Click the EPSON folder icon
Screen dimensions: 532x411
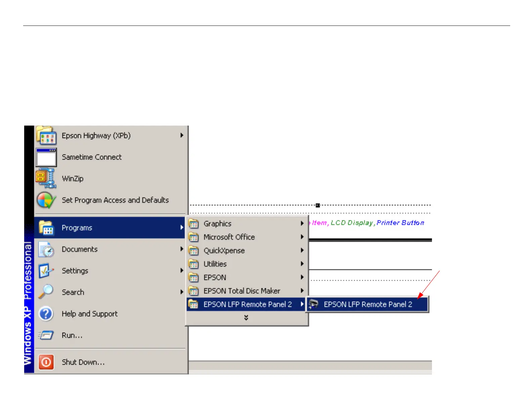193,277
